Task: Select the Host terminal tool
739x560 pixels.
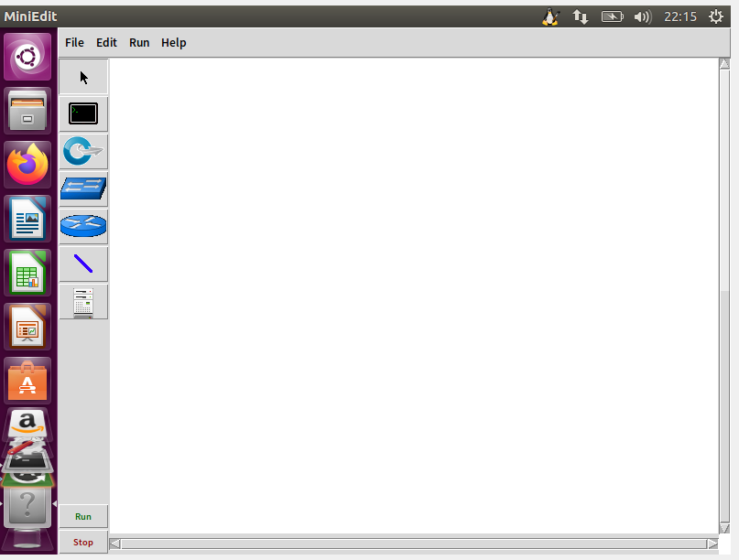Action: (x=83, y=114)
